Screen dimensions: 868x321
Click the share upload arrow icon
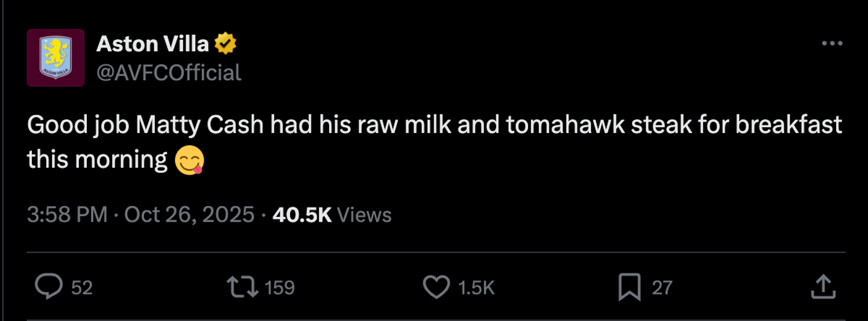pos(823,287)
